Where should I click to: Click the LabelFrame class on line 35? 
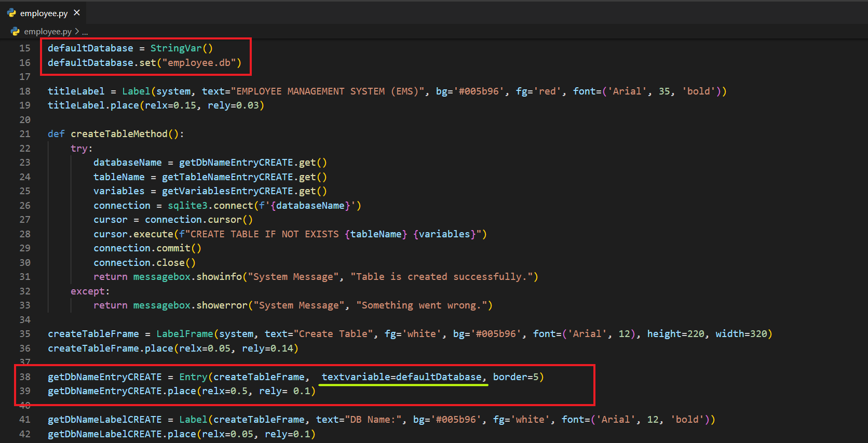184,334
